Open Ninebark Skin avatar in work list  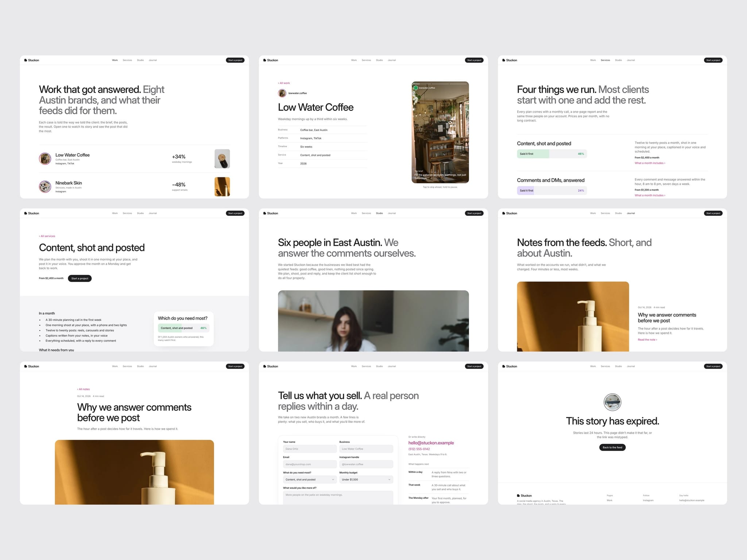click(45, 187)
